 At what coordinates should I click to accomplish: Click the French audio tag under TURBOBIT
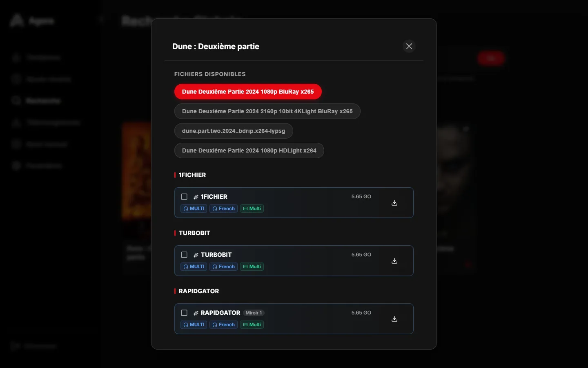pyautogui.click(x=224, y=267)
